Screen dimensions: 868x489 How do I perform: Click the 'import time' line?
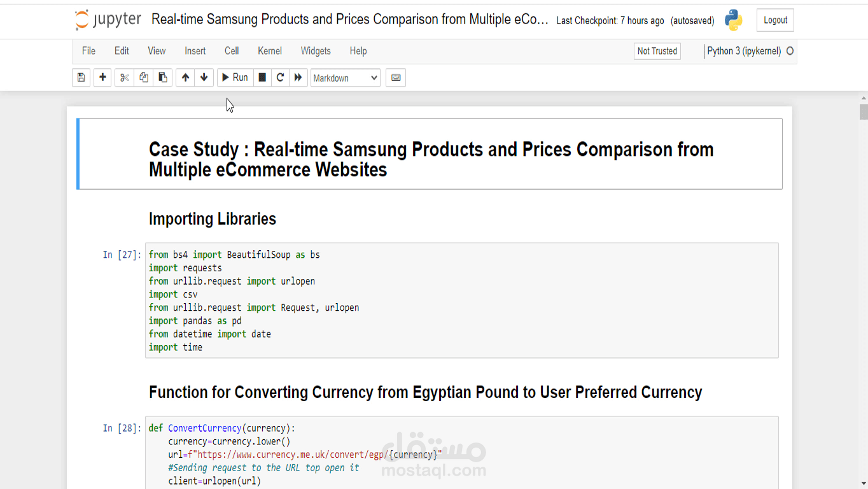(x=176, y=347)
